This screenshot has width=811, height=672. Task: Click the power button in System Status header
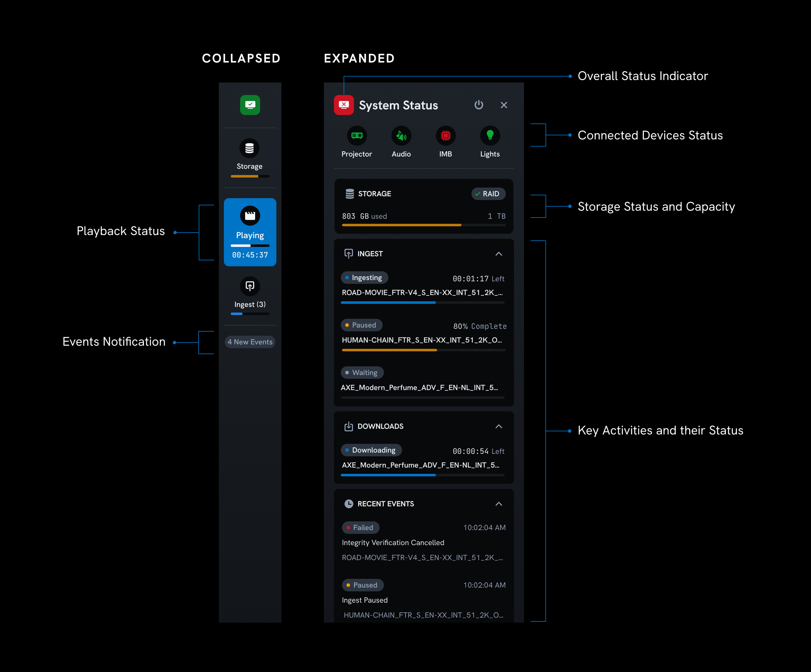[x=479, y=105]
